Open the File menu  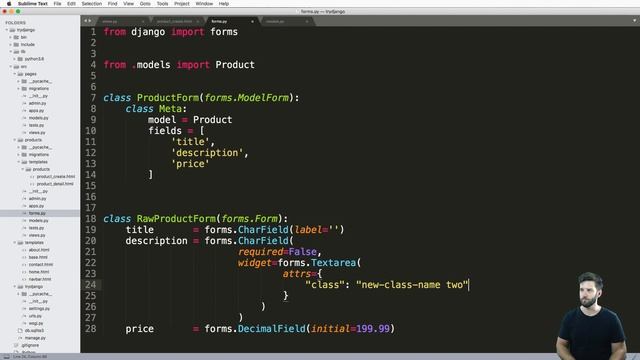click(58, 4)
